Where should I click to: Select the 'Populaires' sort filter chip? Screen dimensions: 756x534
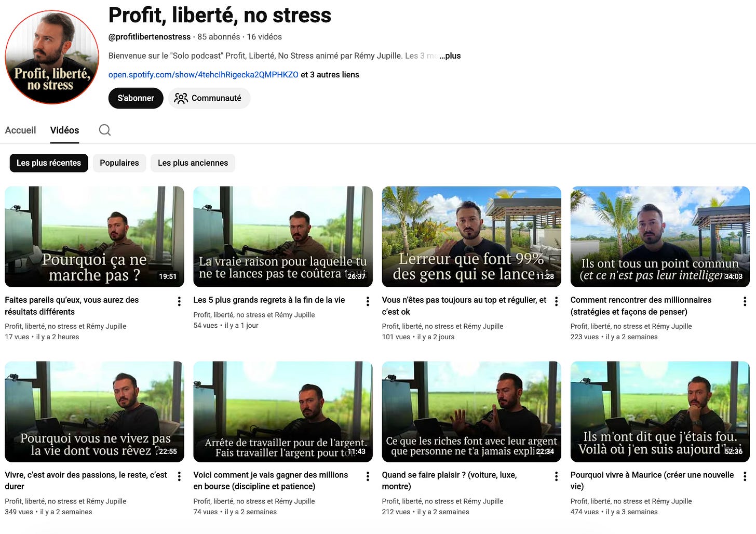(x=119, y=163)
